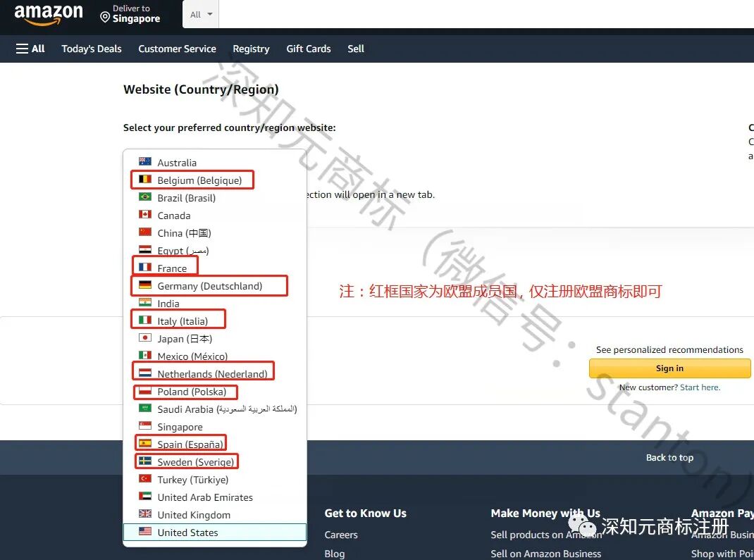Click the China flag icon in the list

(x=144, y=232)
